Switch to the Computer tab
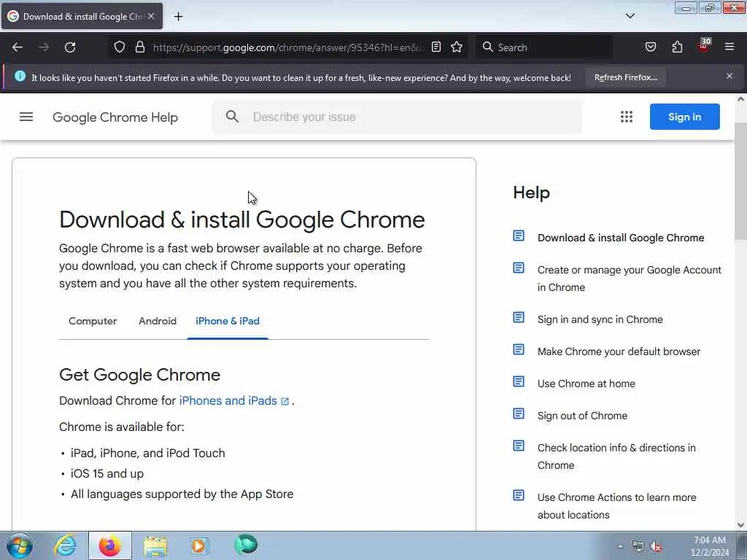 pos(93,321)
